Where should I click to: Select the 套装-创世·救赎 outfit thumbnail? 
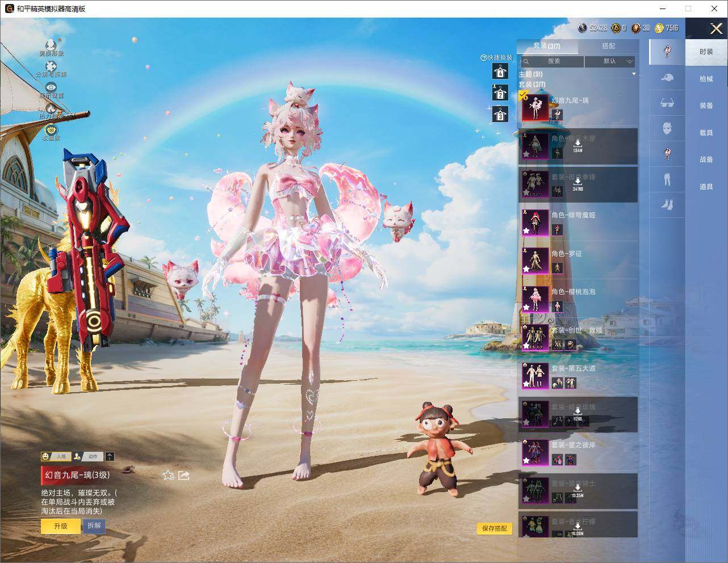[x=535, y=337]
